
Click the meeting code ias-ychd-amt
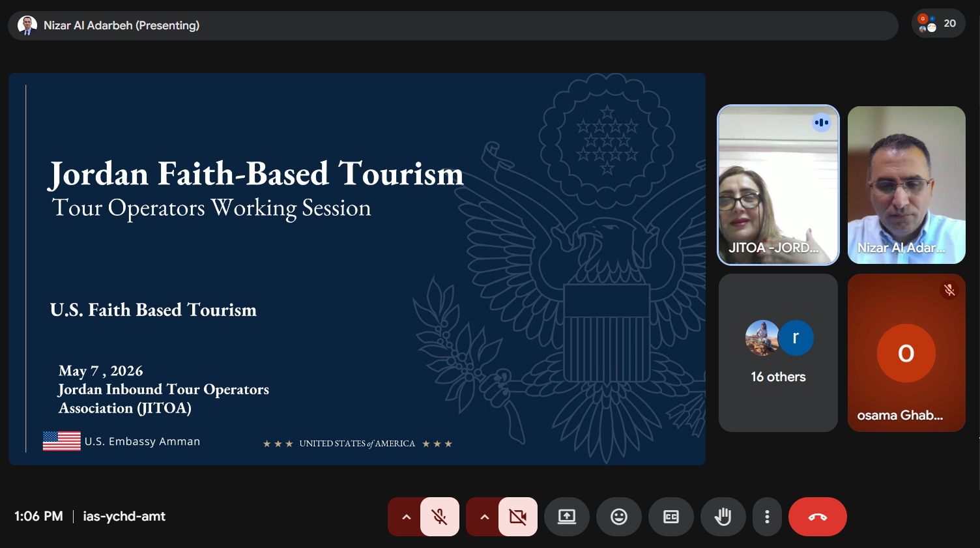pyautogui.click(x=124, y=516)
